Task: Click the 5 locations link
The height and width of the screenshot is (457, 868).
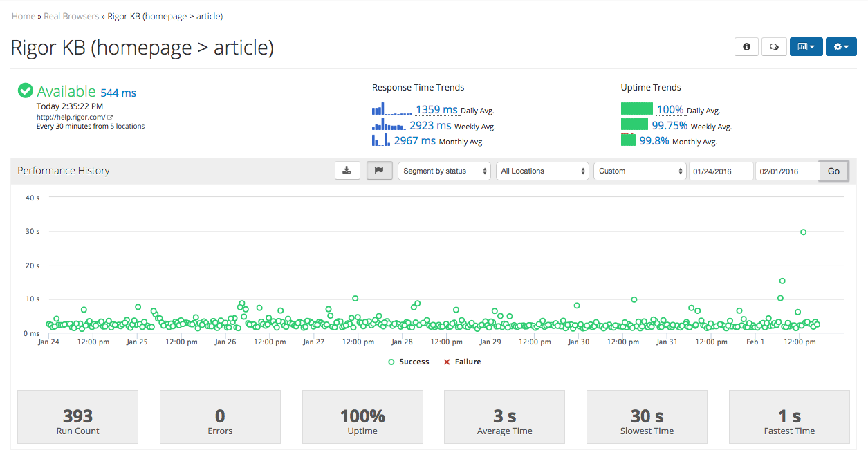Action: pyautogui.click(x=127, y=127)
